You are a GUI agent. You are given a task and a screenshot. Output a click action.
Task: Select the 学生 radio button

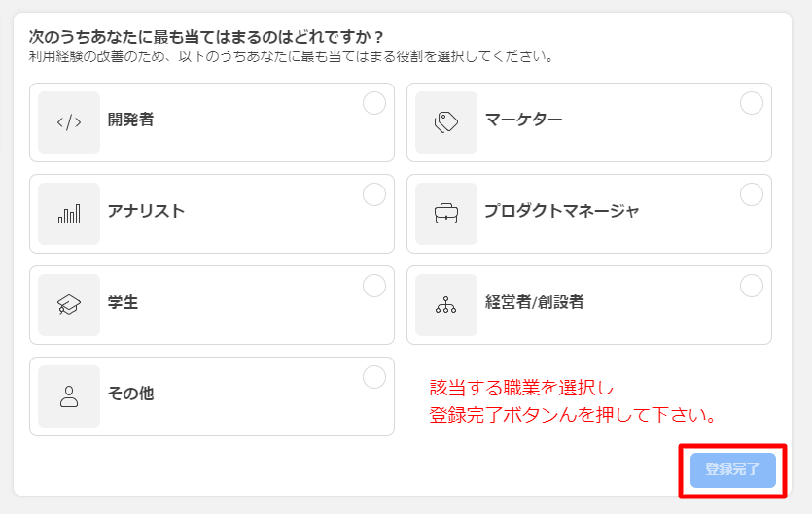click(x=373, y=286)
